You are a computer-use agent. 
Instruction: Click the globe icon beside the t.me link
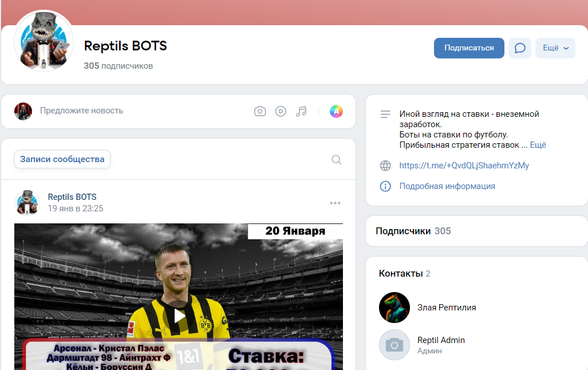pos(385,166)
